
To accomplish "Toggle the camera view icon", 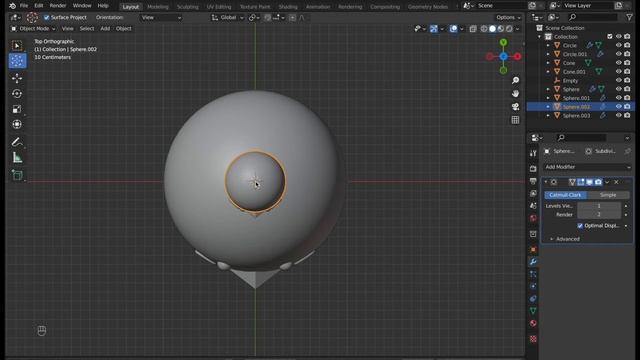I will tap(516, 107).
